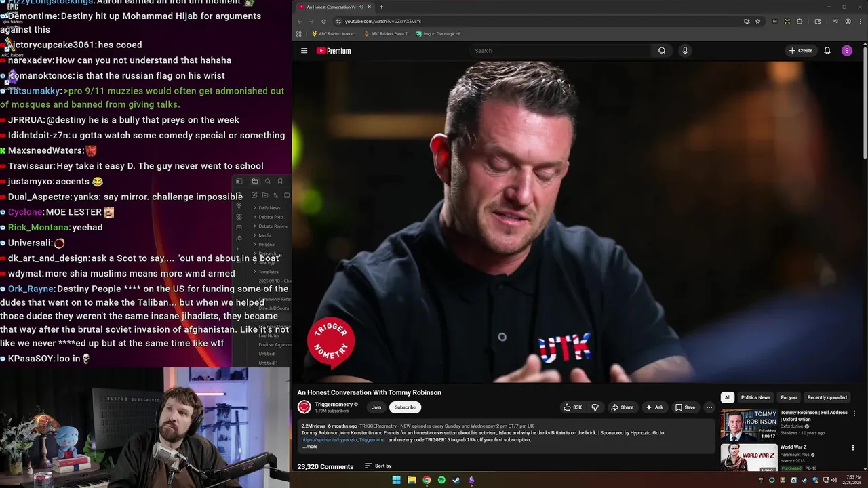The height and width of the screenshot is (488, 868).
Task: Open Spotify from the taskbar
Action: pyautogui.click(x=441, y=480)
